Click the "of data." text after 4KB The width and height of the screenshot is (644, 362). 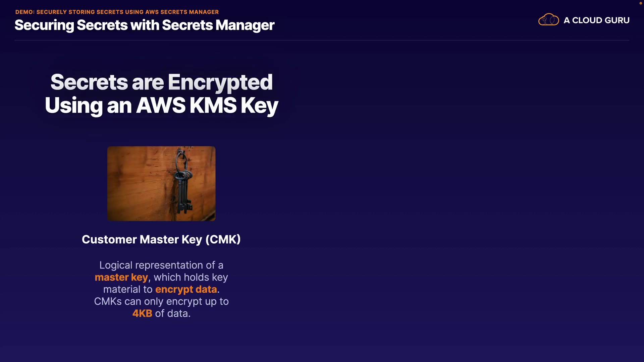pyautogui.click(x=172, y=313)
